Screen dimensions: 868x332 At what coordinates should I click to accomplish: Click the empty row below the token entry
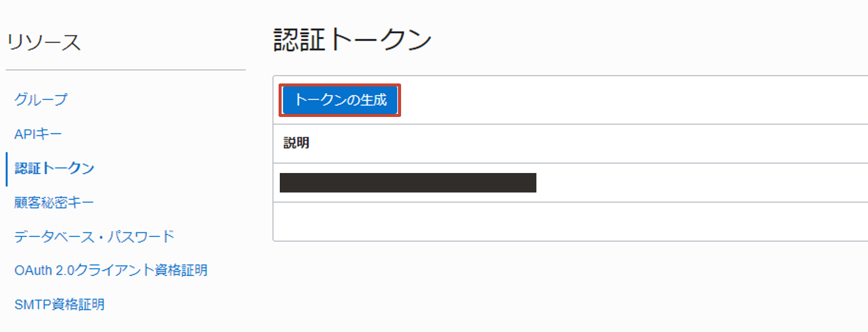click(570, 222)
